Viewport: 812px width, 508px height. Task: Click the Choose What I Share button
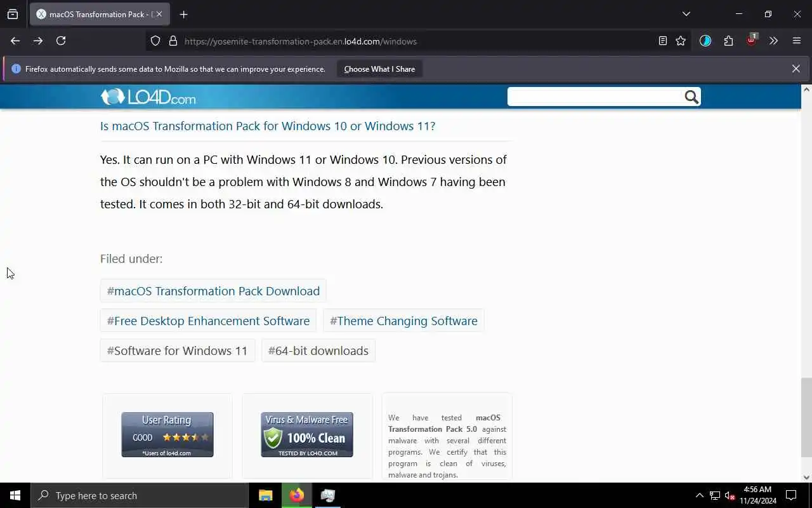[x=379, y=69]
